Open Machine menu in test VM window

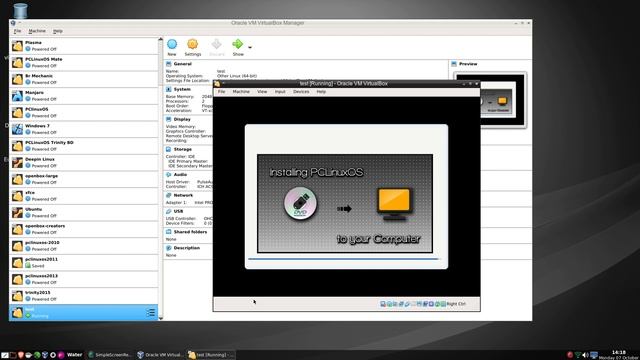[x=241, y=92]
